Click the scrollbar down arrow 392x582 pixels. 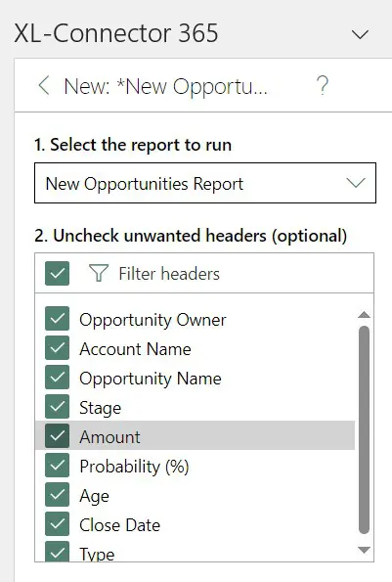(365, 550)
